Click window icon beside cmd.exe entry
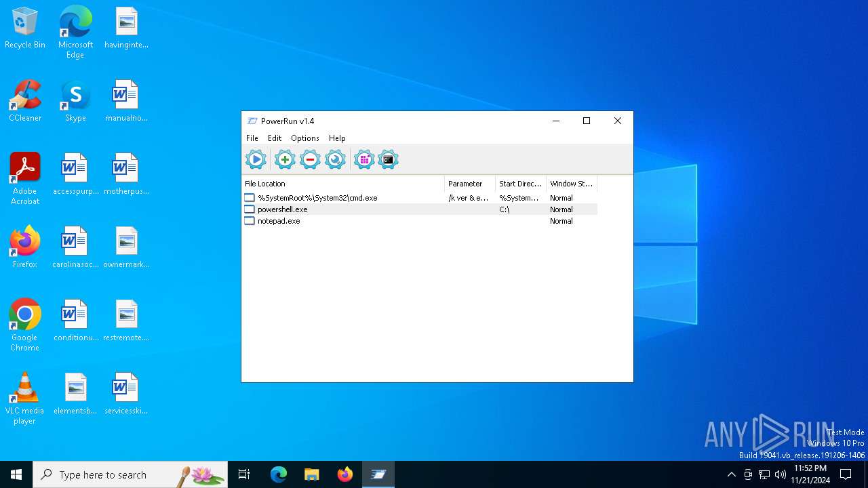The height and width of the screenshot is (488, 868). point(250,198)
